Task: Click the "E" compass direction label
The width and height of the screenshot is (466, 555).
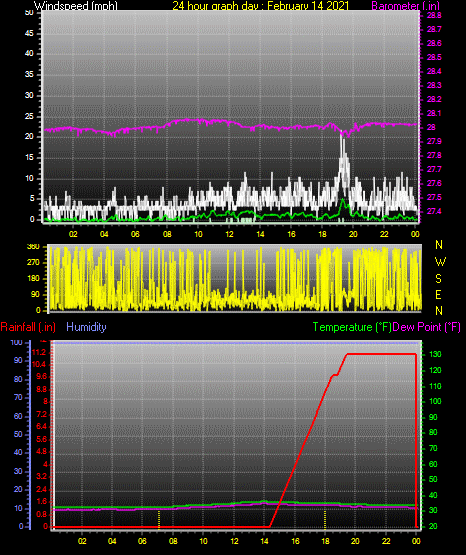Action: [x=438, y=294]
